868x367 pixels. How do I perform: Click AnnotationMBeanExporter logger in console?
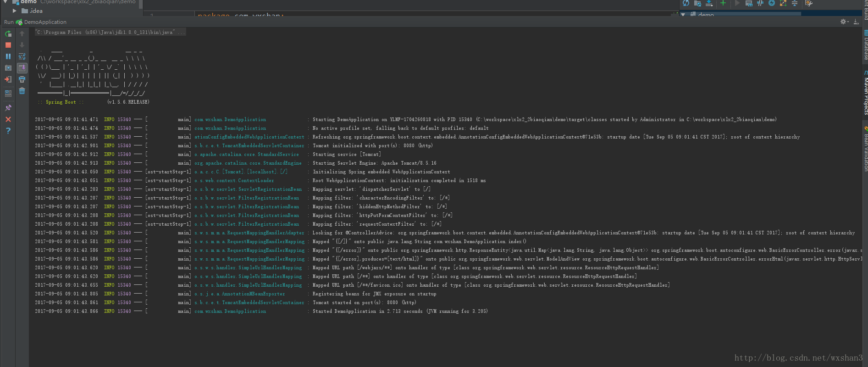pyautogui.click(x=240, y=294)
